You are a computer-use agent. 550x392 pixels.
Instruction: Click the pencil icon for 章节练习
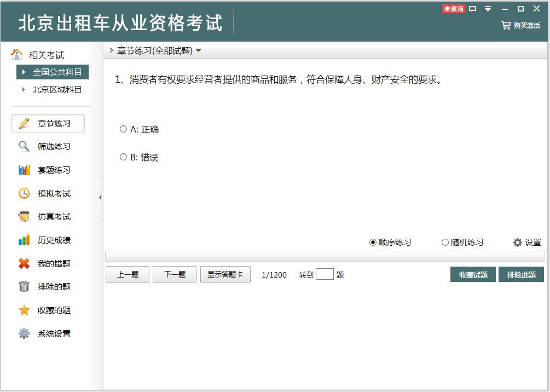24,123
